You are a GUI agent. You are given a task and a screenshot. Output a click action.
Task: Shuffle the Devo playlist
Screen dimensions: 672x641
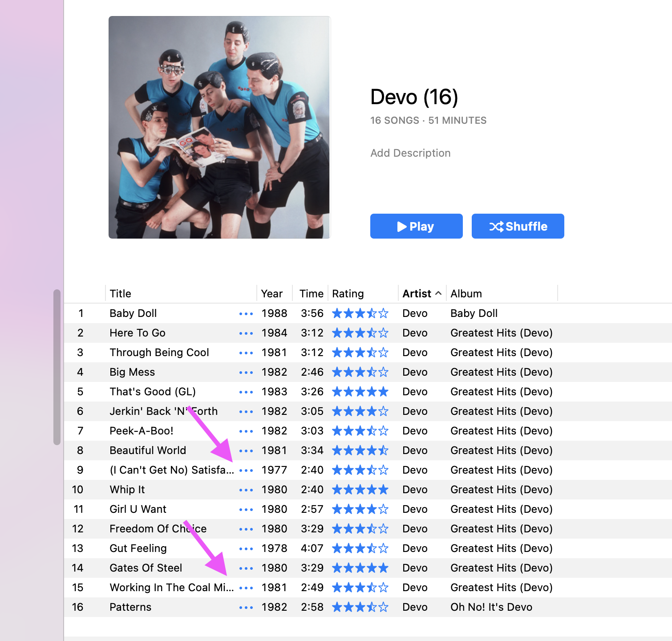[518, 226]
